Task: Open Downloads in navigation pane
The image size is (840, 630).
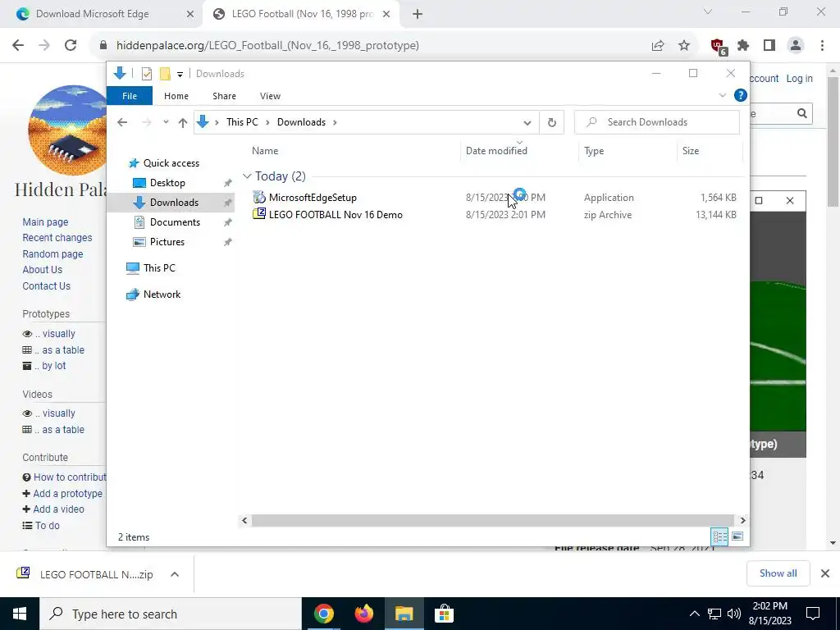Action: 174,203
